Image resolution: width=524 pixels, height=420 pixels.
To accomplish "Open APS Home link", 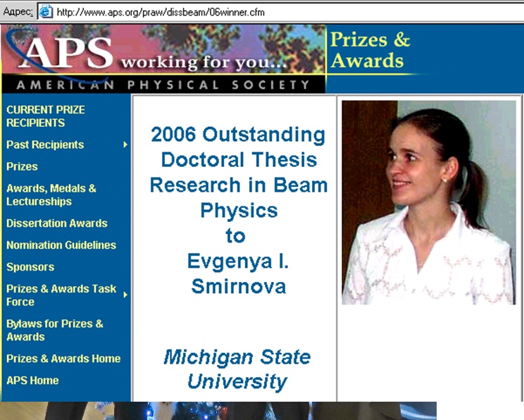I will [32, 381].
